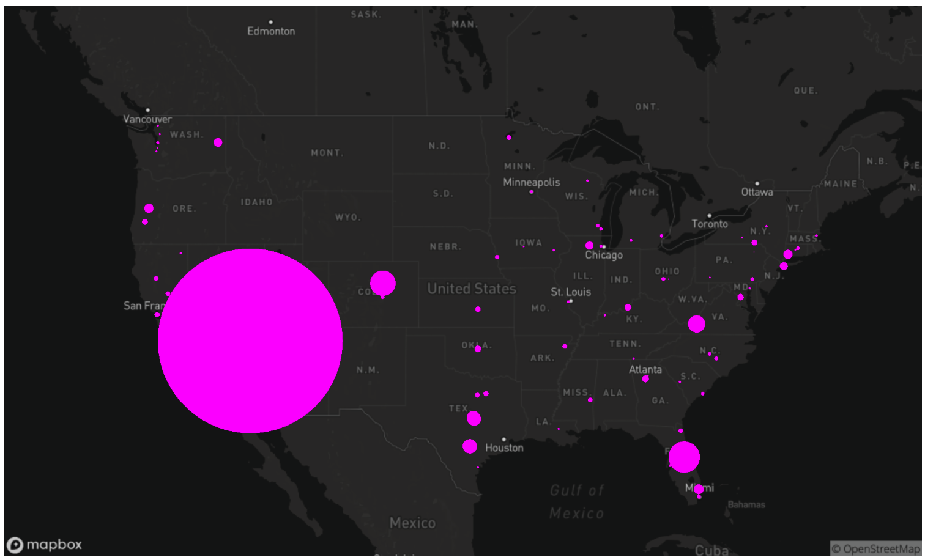Open the OpenStreetMap attribution link
This screenshot has width=925, height=560.
(x=875, y=549)
